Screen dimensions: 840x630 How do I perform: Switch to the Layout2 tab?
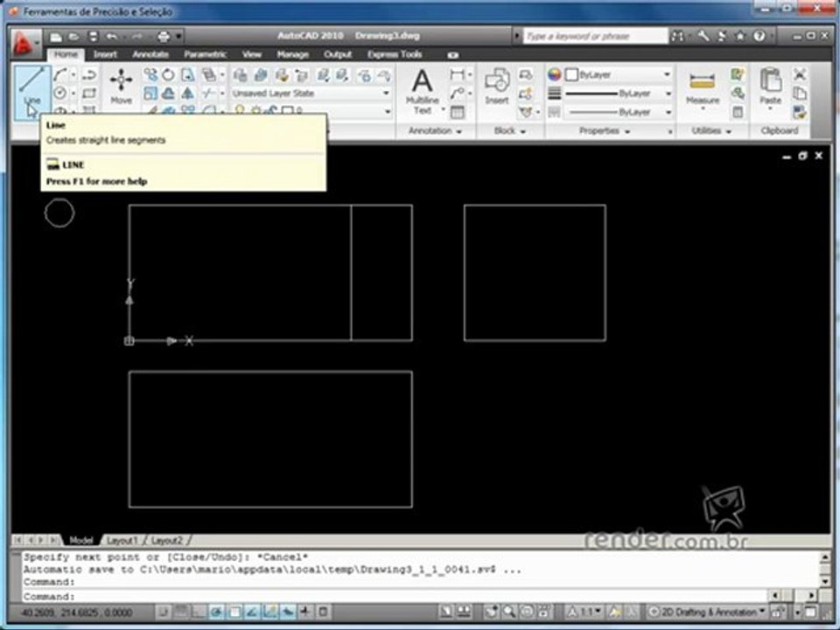167,540
